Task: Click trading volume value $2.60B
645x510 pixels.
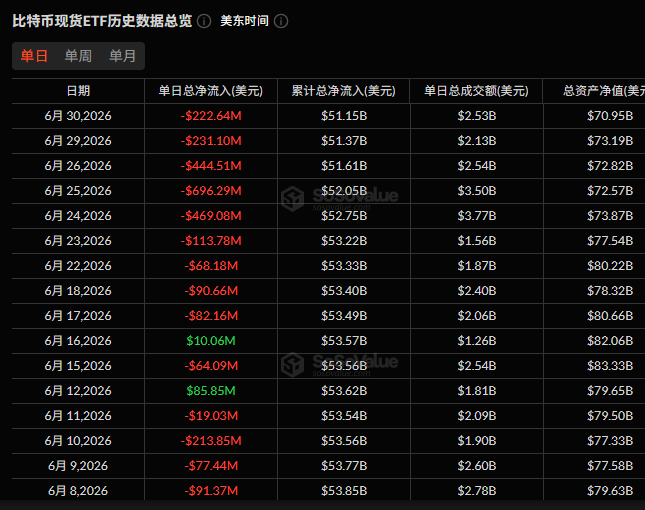Action: coord(477,466)
